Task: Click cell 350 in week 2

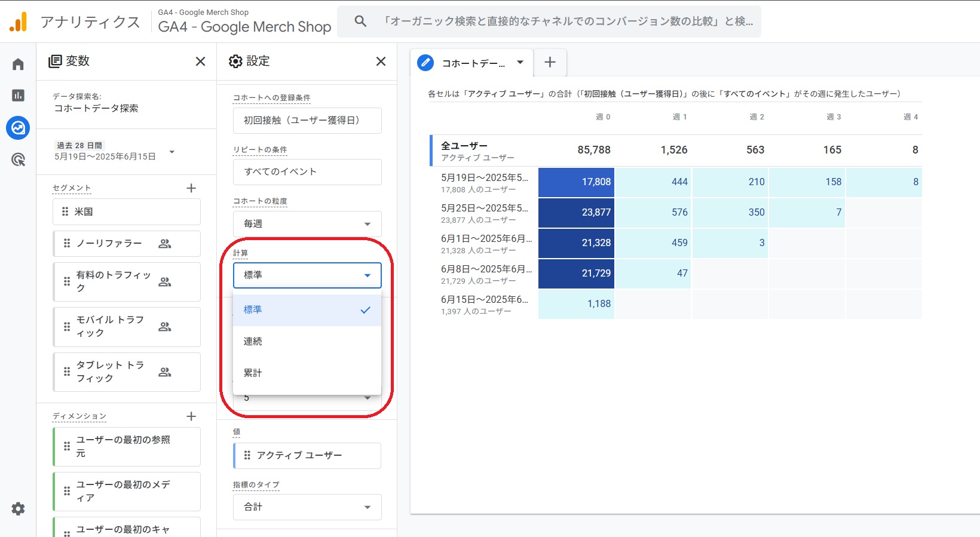Action: (730, 213)
